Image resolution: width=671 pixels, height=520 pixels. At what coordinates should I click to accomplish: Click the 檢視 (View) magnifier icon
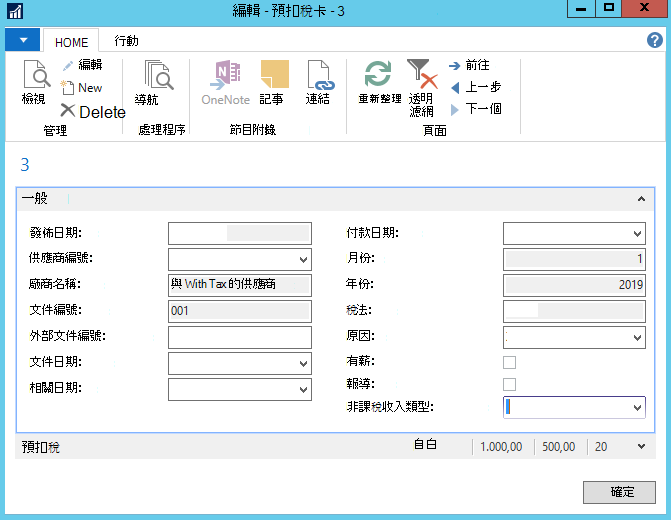point(36,74)
